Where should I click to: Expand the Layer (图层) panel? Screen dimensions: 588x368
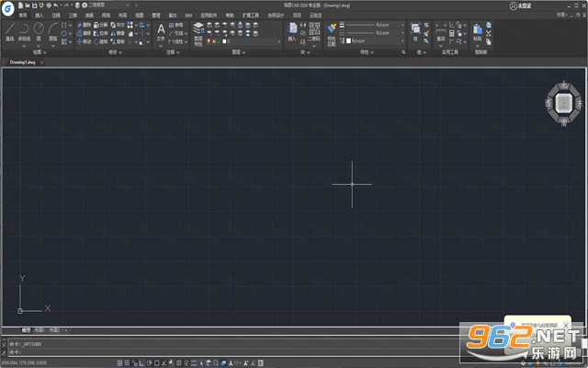(239, 52)
